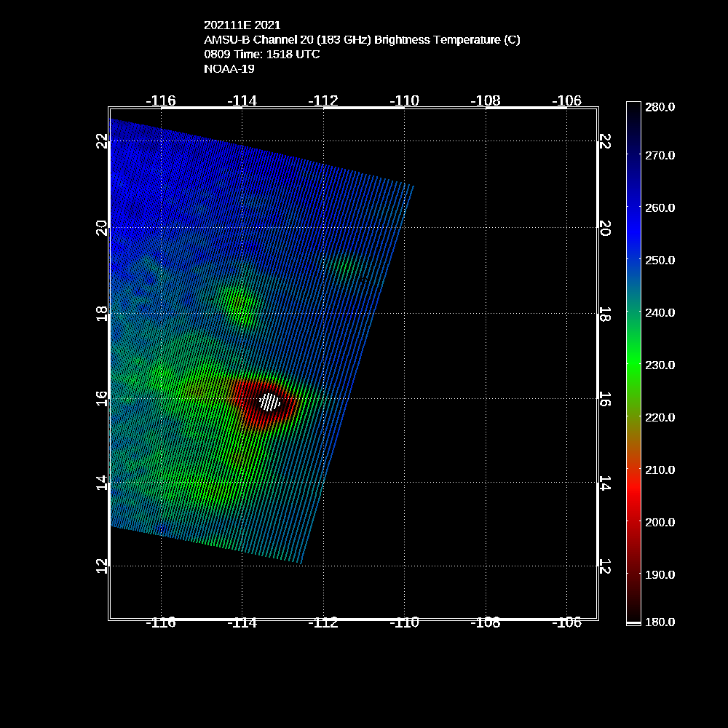The image size is (728, 728).
Task: Click the white hatched storm core
Action: pyautogui.click(x=270, y=402)
